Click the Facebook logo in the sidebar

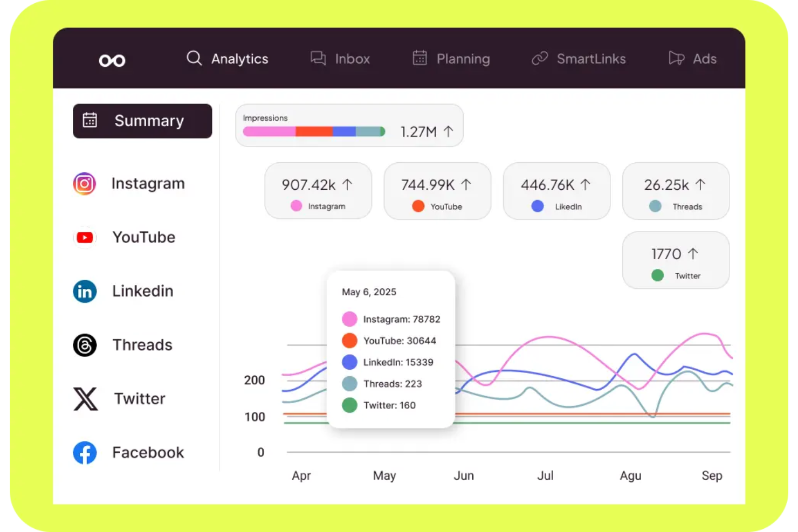pyautogui.click(x=85, y=453)
